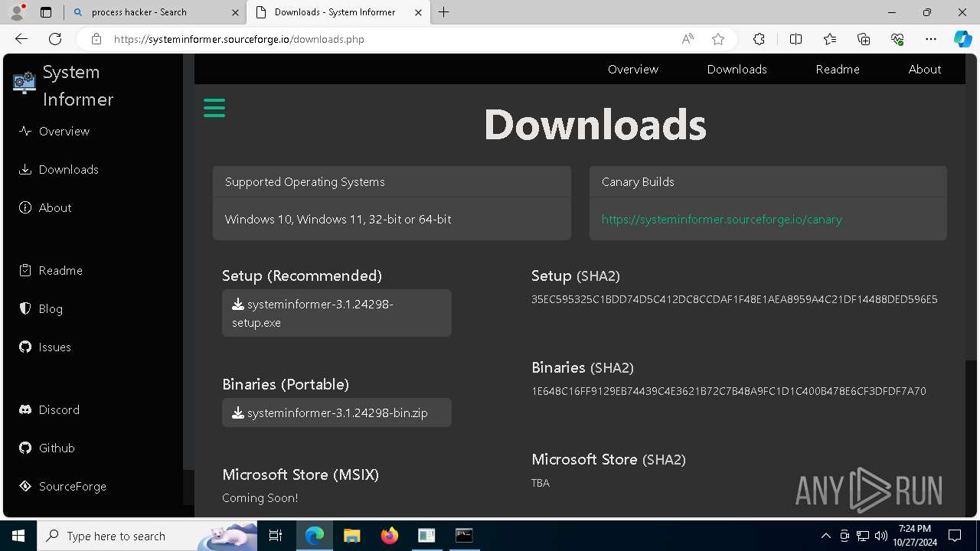
Task: Open the Favorites list icon
Action: [x=830, y=39]
